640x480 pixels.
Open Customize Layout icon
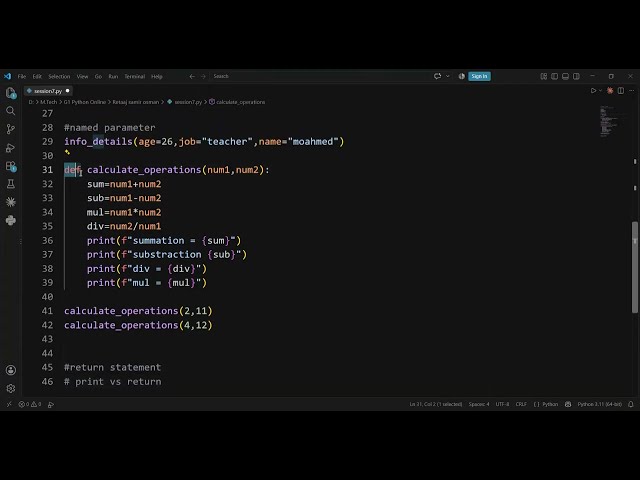pos(544,76)
